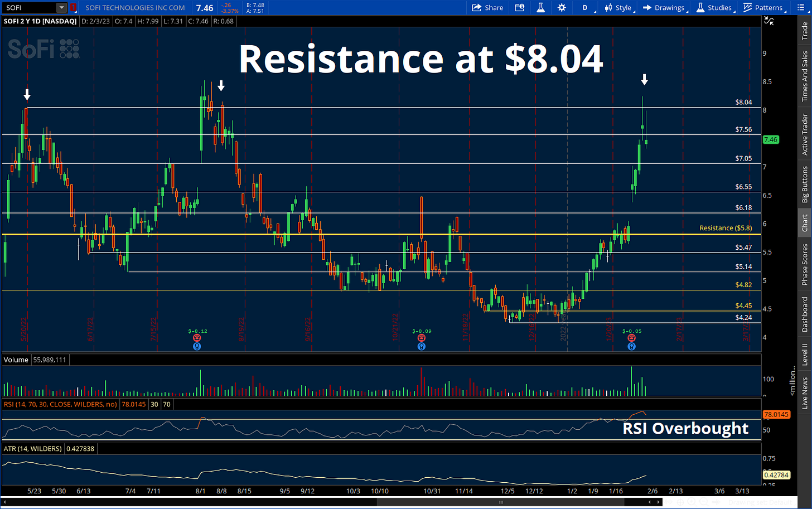The height and width of the screenshot is (509, 812).
Task: Switch to the Trade side tab
Action: click(805, 30)
